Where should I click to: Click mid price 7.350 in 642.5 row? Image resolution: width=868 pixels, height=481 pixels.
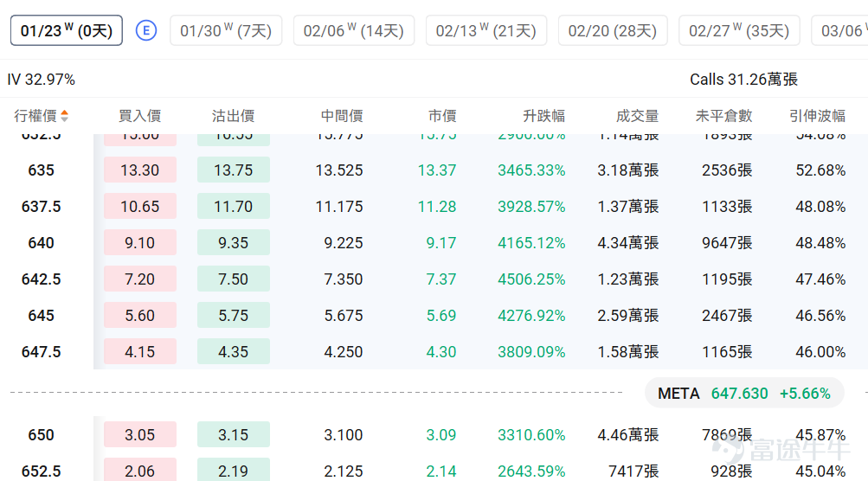coord(344,279)
